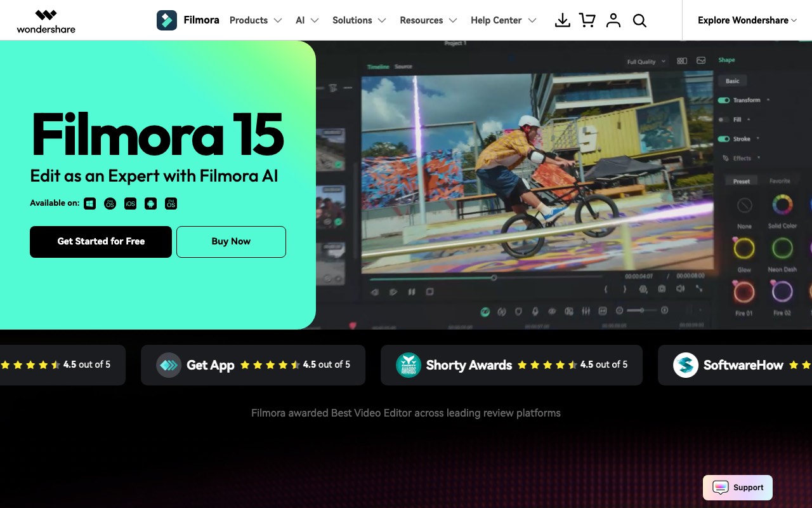Click the Get Started for Free button
The width and height of the screenshot is (812, 508).
[101, 242]
